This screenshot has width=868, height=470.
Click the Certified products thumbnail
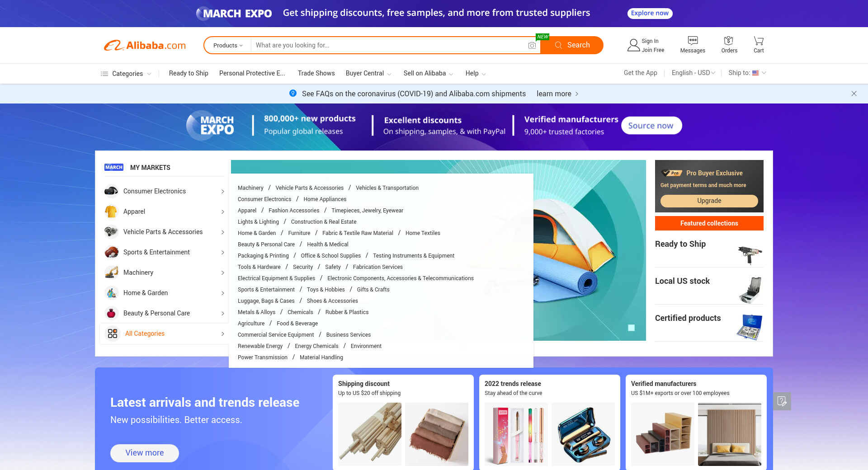coord(750,327)
